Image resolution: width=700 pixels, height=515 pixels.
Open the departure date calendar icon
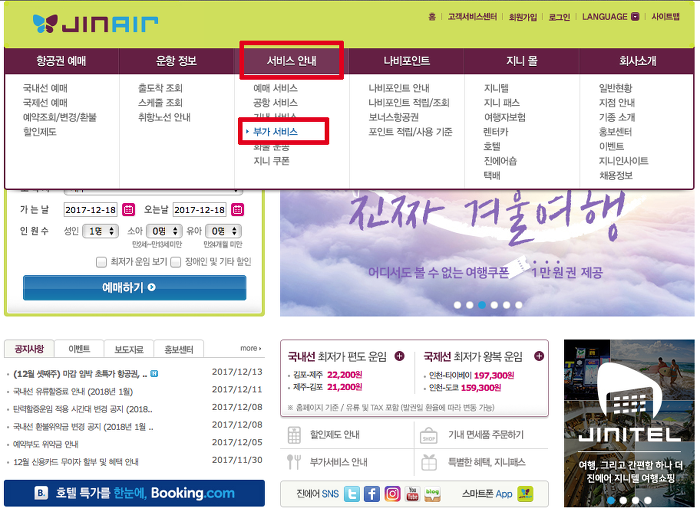tap(129, 209)
